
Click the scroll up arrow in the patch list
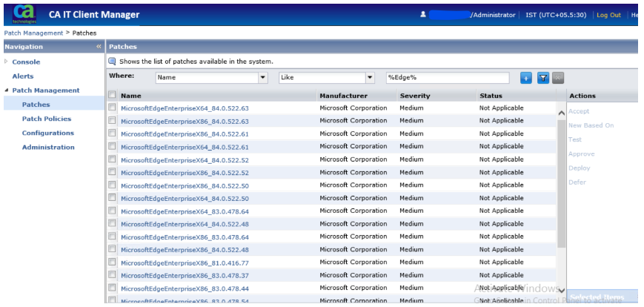pyautogui.click(x=561, y=113)
